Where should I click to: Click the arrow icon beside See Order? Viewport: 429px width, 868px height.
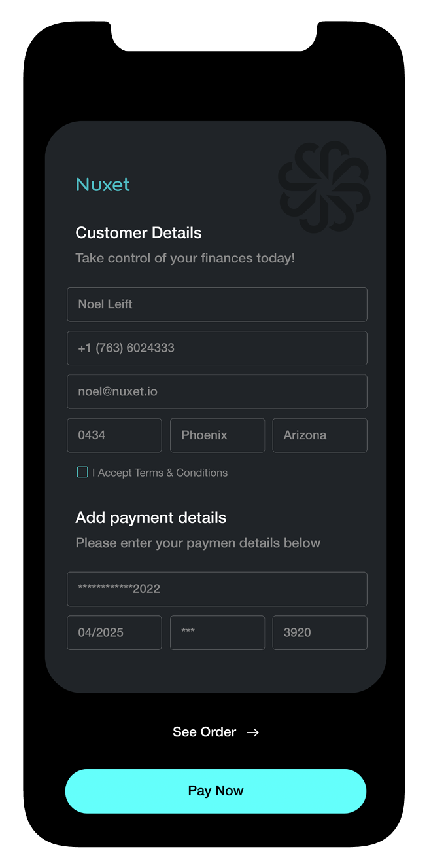point(253,732)
